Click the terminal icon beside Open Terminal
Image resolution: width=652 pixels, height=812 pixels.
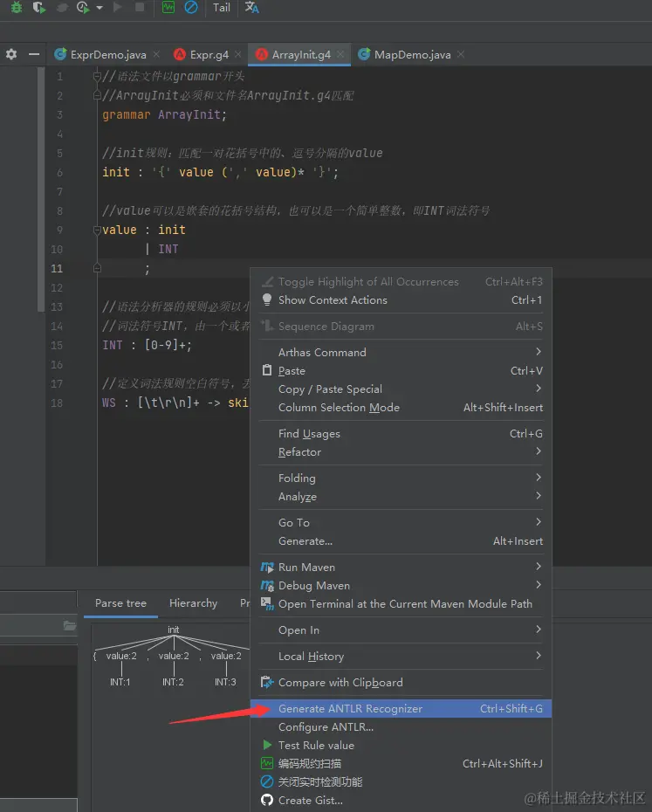[x=267, y=604]
